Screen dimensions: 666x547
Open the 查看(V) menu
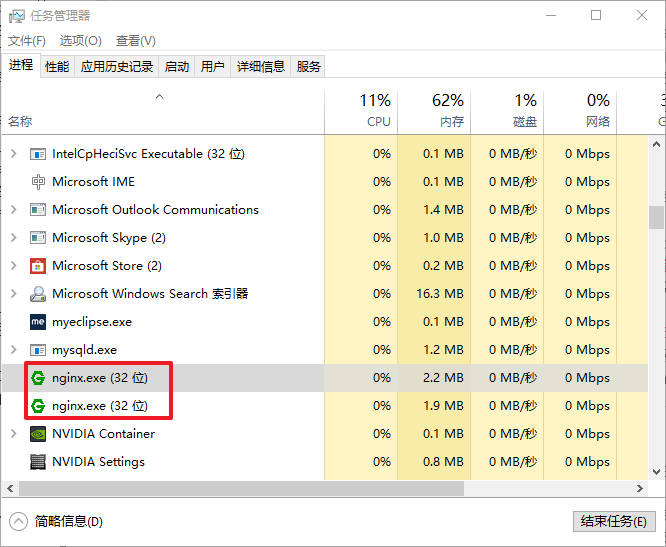pyautogui.click(x=135, y=41)
